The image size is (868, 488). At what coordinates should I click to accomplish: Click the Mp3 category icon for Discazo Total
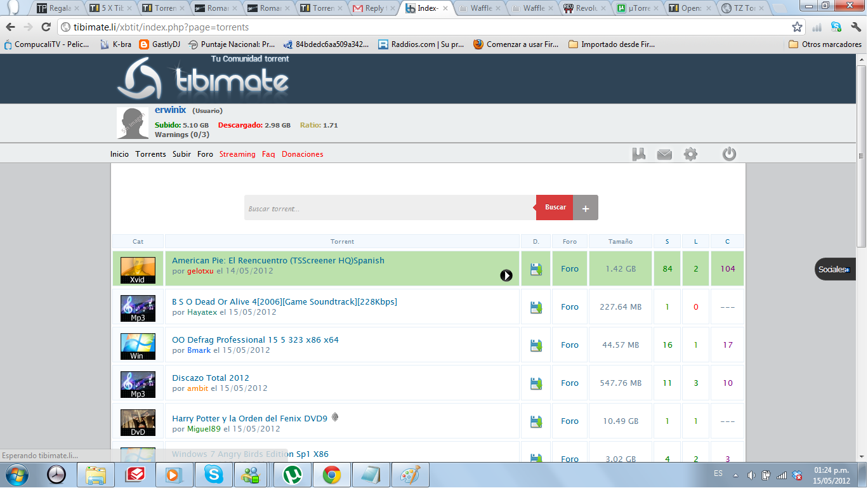pyautogui.click(x=138, y=385)
